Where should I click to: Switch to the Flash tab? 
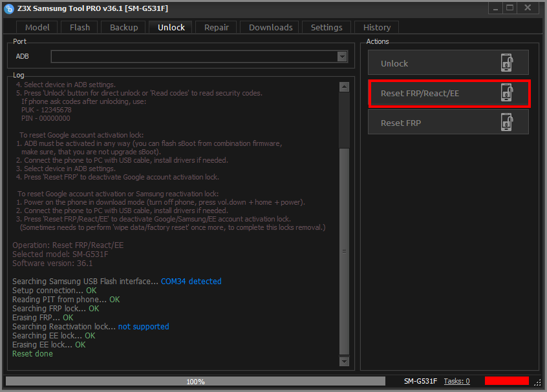pos(80,27)
